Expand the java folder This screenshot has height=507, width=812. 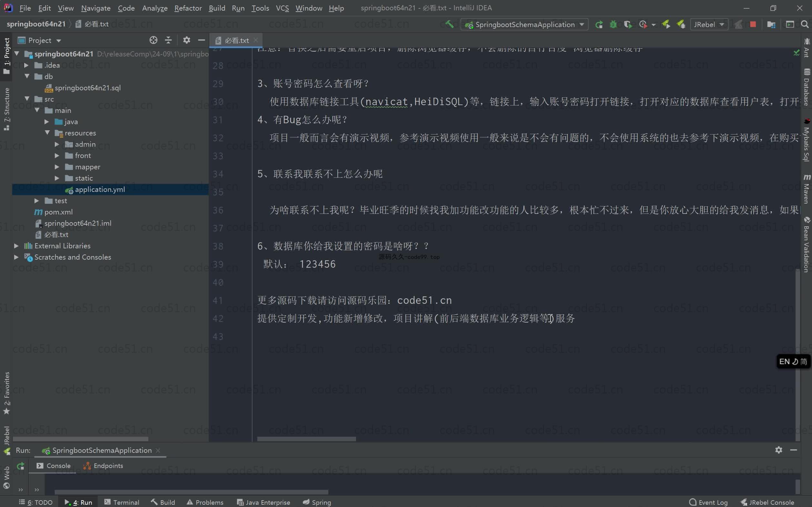pyautogui.click(x=47, y=121)
